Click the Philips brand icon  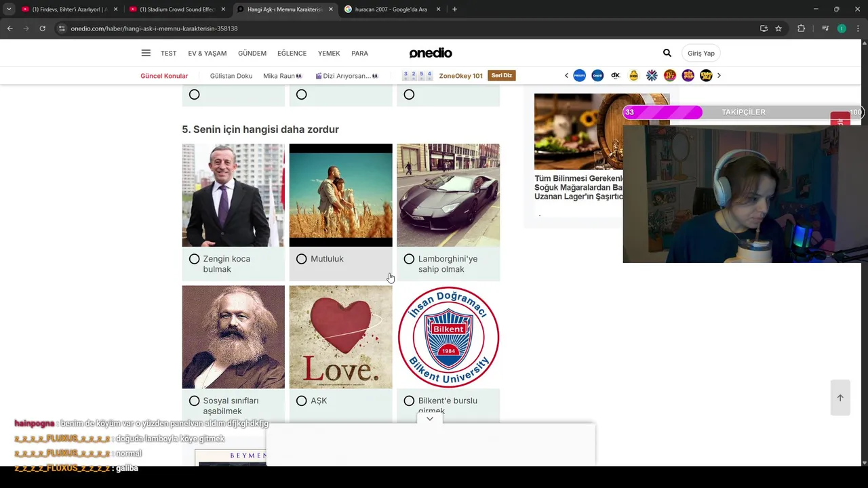tap(579, 76)
